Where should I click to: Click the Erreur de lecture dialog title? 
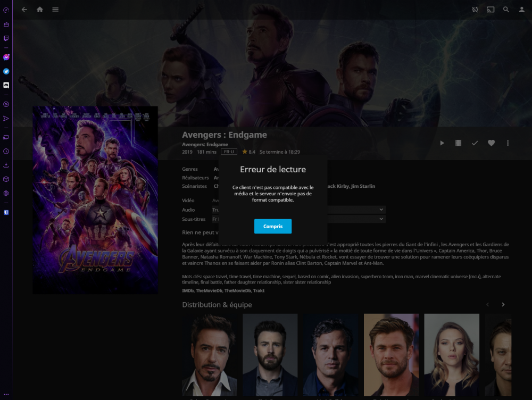click(273, 169)
